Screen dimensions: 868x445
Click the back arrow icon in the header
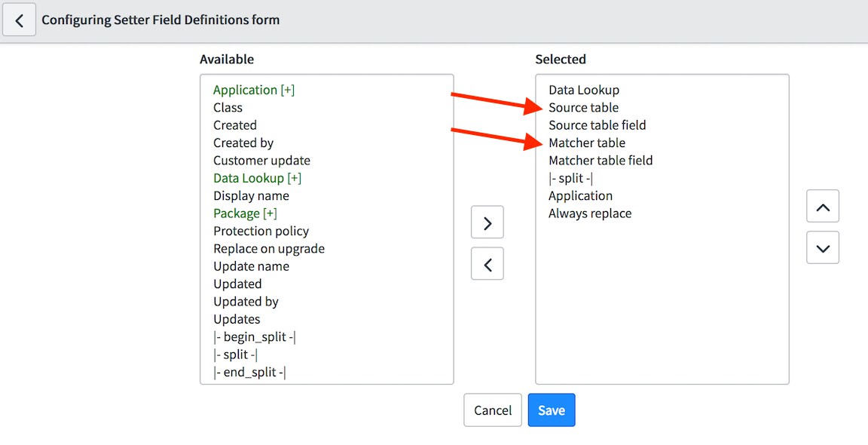(20, 20)
